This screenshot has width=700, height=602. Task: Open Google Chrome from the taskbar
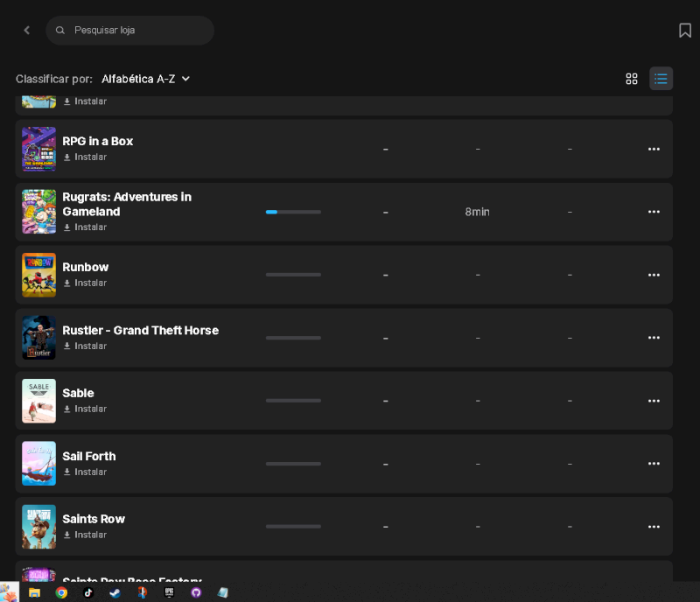point(61,592)
